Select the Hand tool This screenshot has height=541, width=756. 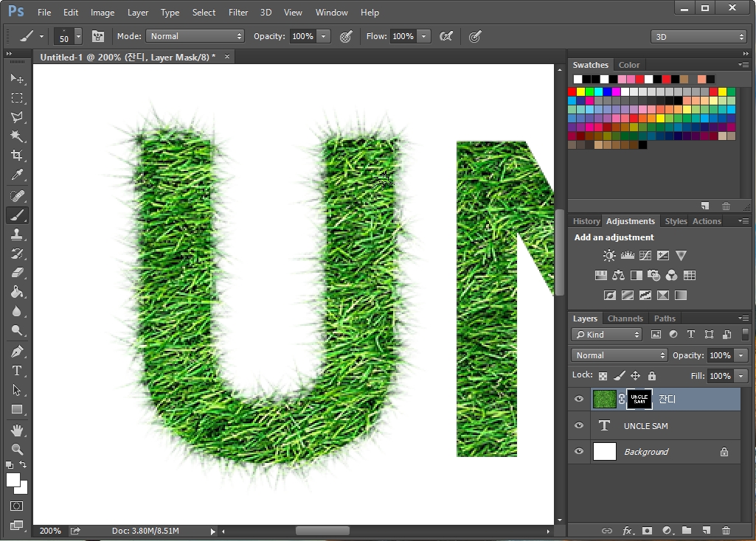click(x=17, y=430)
